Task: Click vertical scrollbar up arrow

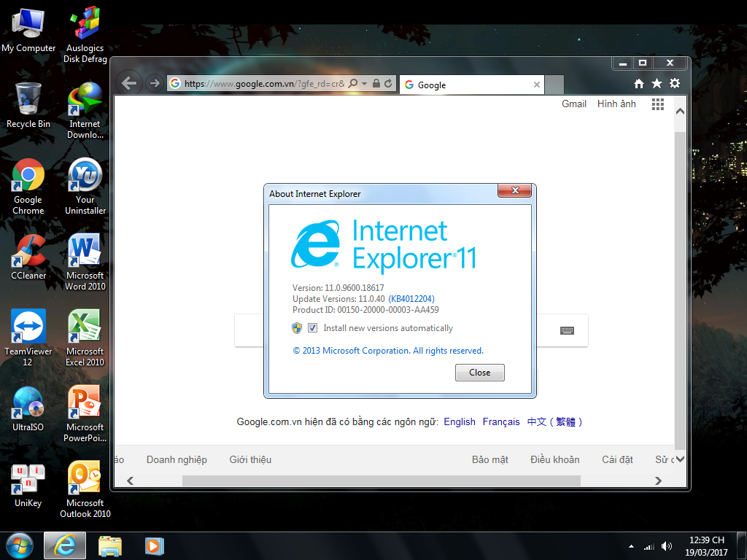Action: tap(681, 112)
